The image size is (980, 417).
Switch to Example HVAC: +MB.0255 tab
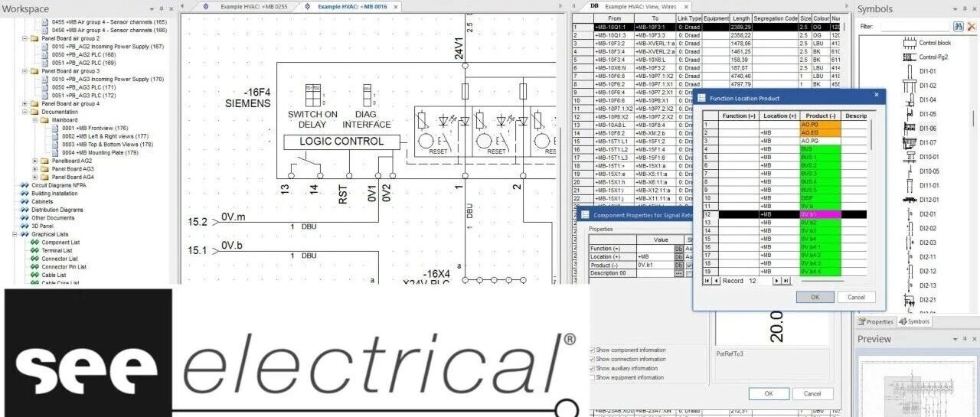(253, 6)
